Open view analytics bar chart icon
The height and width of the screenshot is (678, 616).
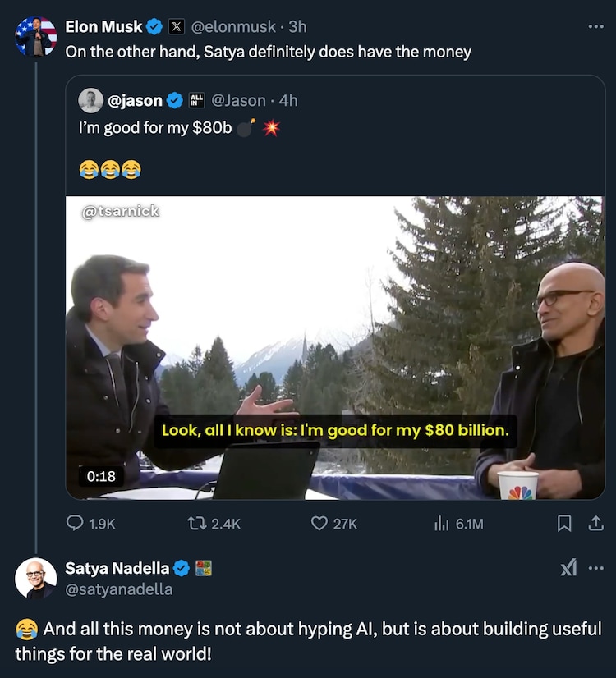[x=442, y=523]
